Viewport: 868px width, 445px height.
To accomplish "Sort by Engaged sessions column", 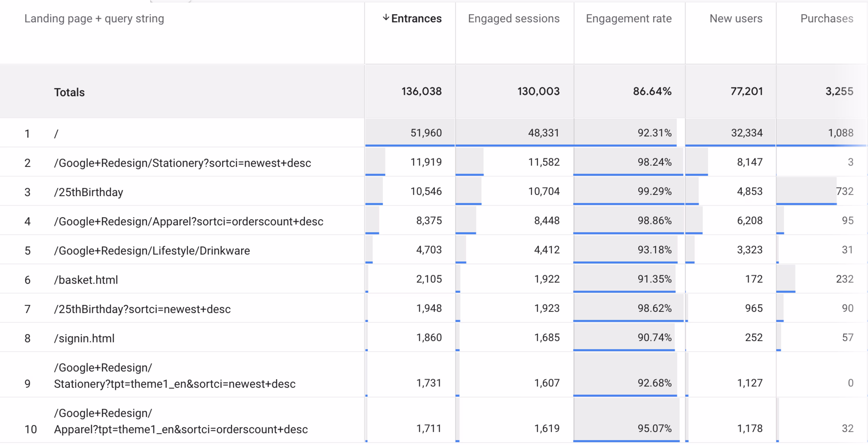I will [x=514, y=19].
